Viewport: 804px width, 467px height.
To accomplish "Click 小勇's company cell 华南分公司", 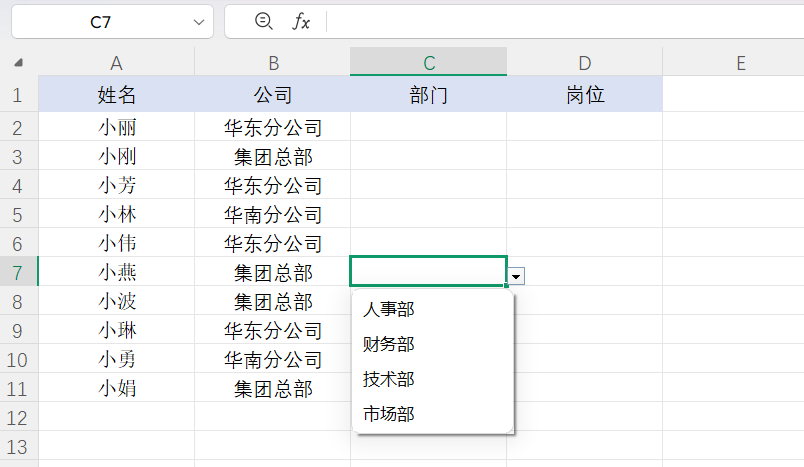I will tap(273, 359).
